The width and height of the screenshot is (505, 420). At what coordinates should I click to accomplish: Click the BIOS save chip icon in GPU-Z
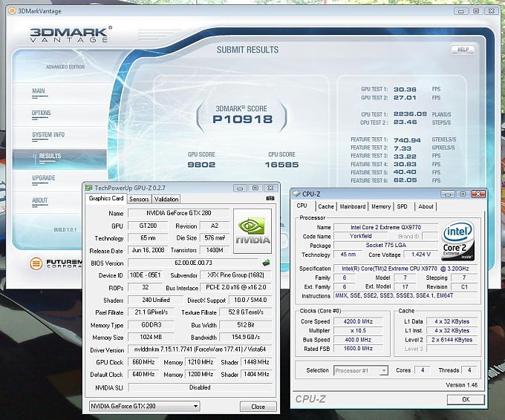266,263
